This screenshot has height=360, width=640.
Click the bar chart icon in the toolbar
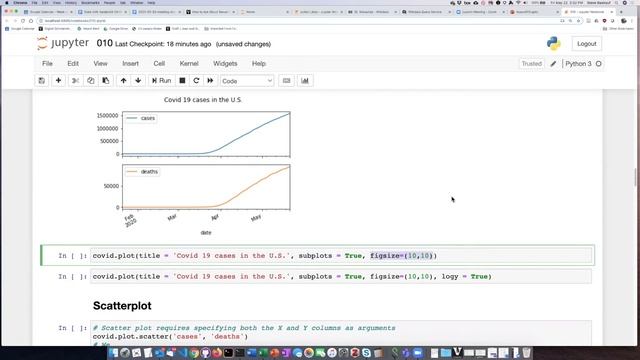(x=305, y=81)
